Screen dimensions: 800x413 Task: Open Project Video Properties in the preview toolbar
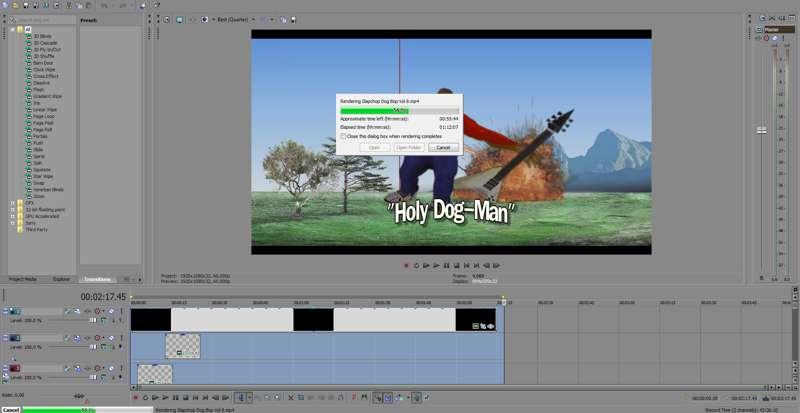coord(166,19)
